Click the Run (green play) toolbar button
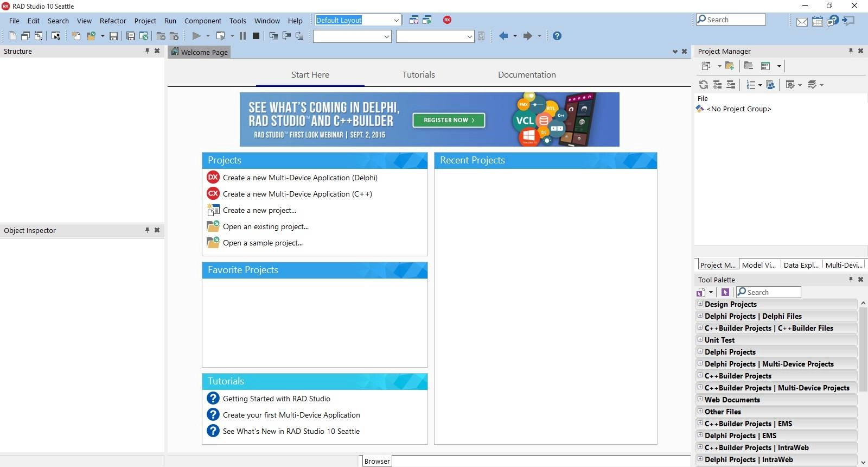Screen dimensions: 868x467 (x=196, y=36)
